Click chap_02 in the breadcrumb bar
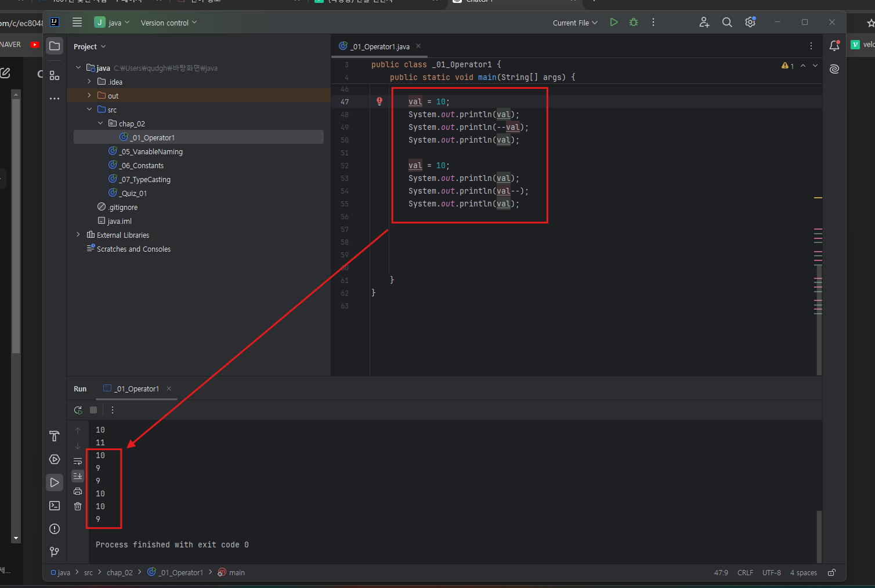 (x=120, y=572)
